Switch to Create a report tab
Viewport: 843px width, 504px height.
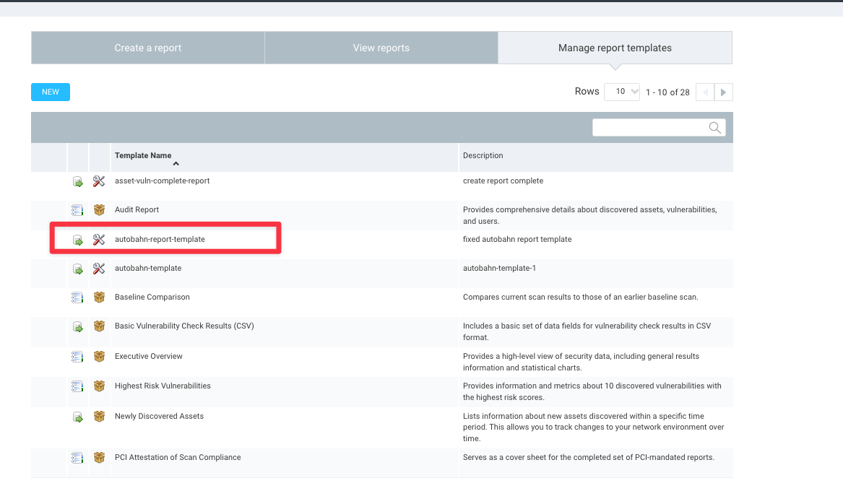tap(148, 48)
